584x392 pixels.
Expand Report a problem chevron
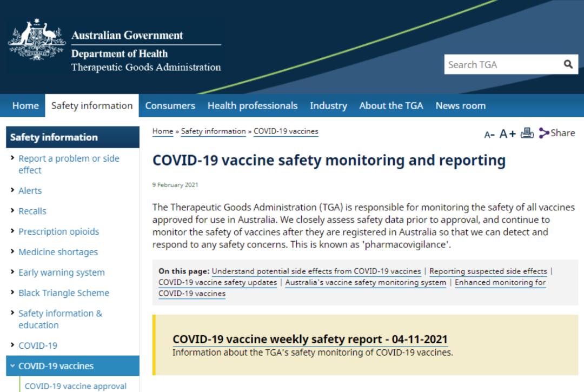click(x=12, y=158)
